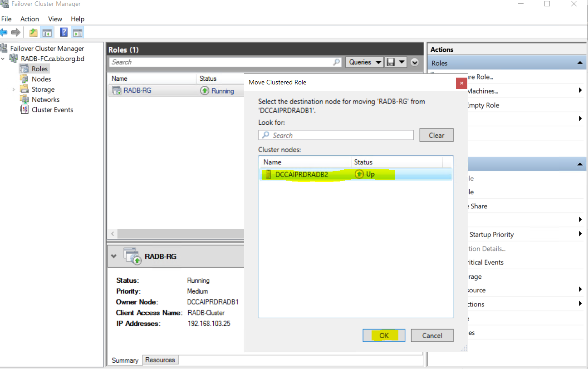Toggle Show/Hide Action Pane toolbar icon
The image size is (588, 369).
pyautogui.click(x=78, y=32)
